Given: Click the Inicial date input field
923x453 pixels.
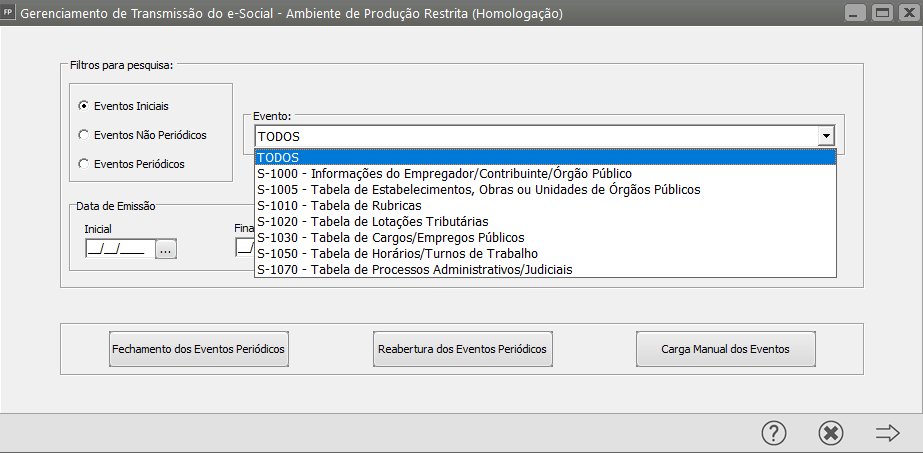Looking at the screenshot, I should click(117, 250).
